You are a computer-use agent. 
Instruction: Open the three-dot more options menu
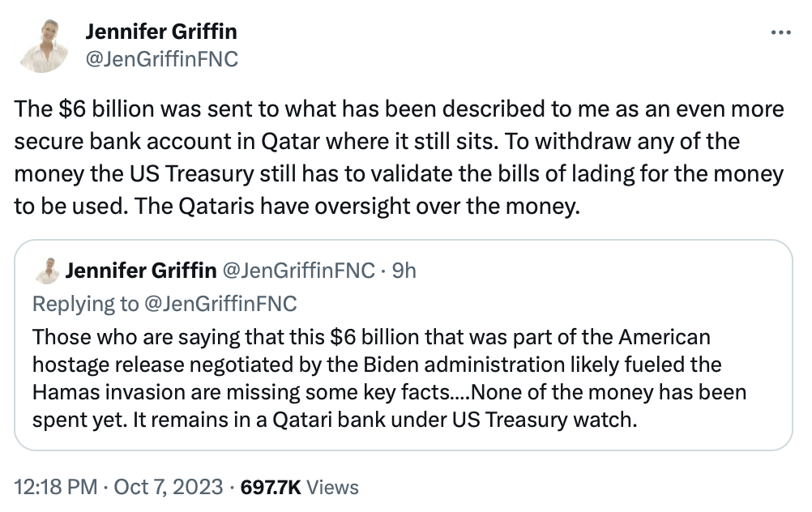click(780, 33)
